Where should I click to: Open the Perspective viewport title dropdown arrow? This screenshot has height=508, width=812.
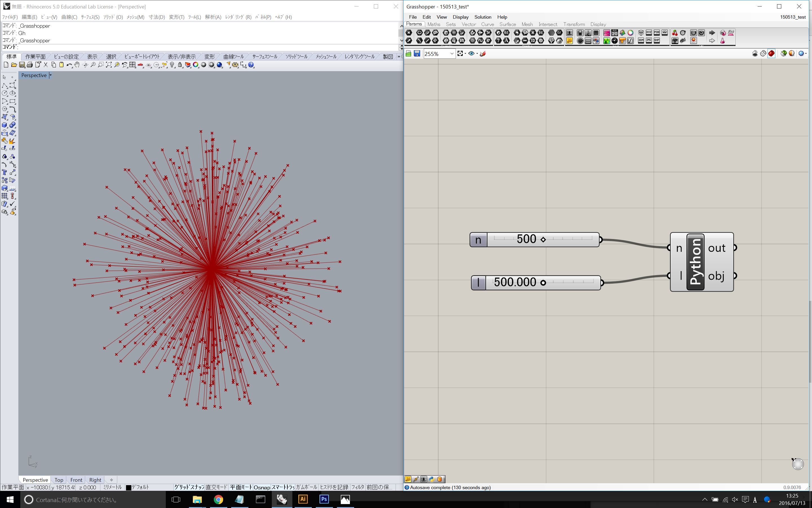pos(50,75)
